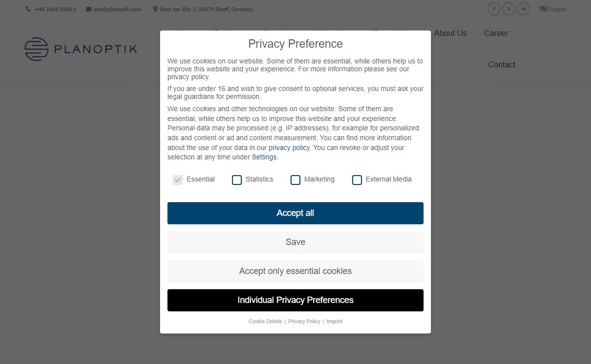Click the Accept all button
591x364 pixels.
(295, 213)
